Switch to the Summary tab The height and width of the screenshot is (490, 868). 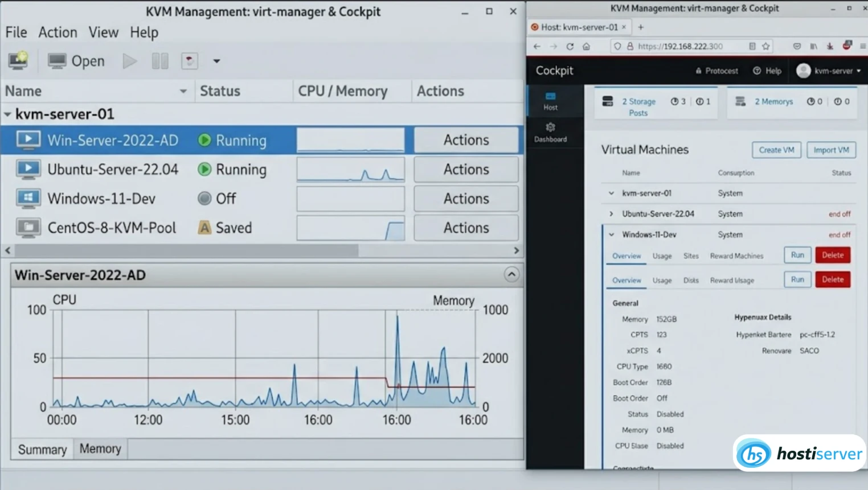(x=42, y=450)
